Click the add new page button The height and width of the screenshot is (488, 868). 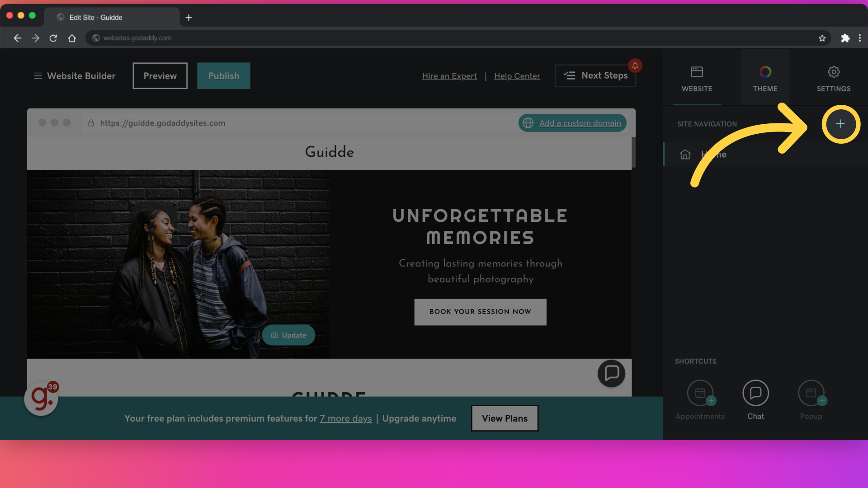(840, 124)
